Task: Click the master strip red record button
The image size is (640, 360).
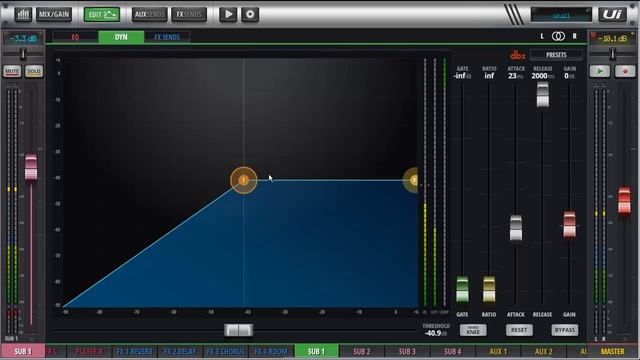Action: (x=625, y=71)
